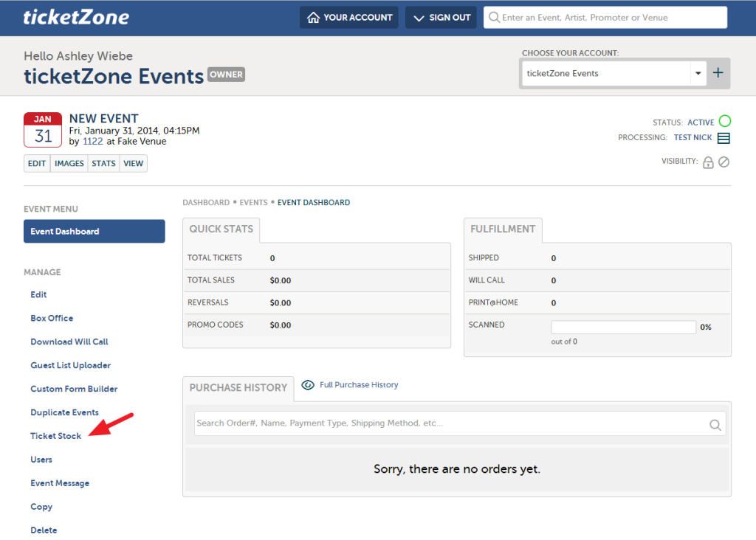Click 'Sorry, there are no orders yet.' message
This screenshot has width=756, height=540.
456,469
